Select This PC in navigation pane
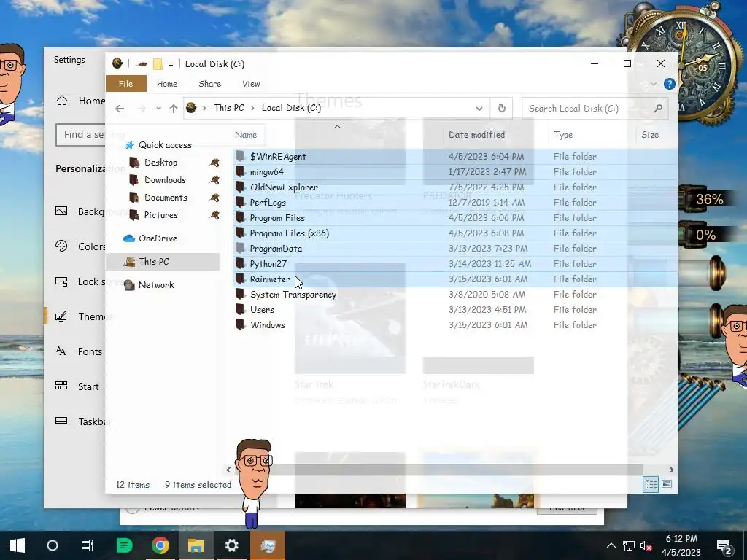747x560 pixels. [x=163, y=262]
